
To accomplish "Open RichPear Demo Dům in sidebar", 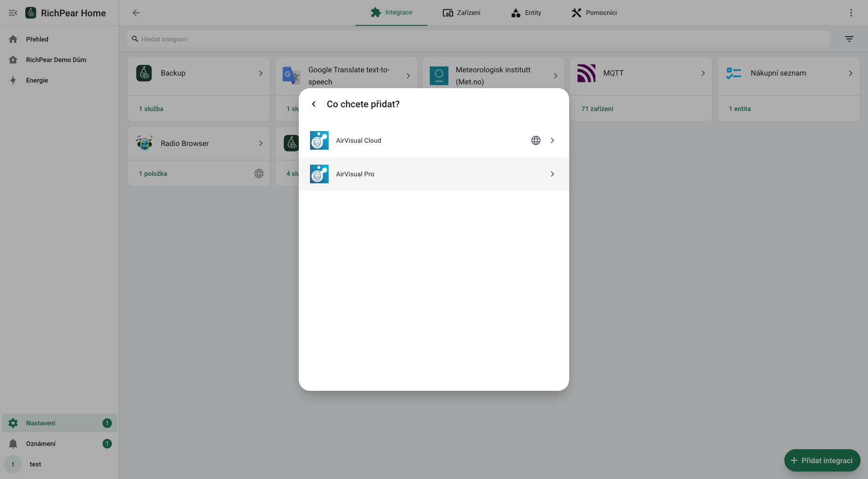I will click(60, 60).
